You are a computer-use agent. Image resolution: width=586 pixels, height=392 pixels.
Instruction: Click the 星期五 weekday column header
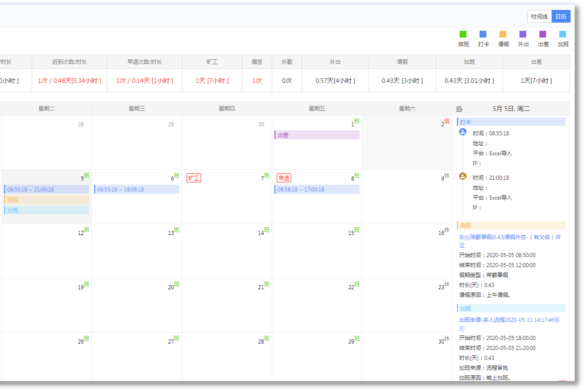(x=317, y=109)
